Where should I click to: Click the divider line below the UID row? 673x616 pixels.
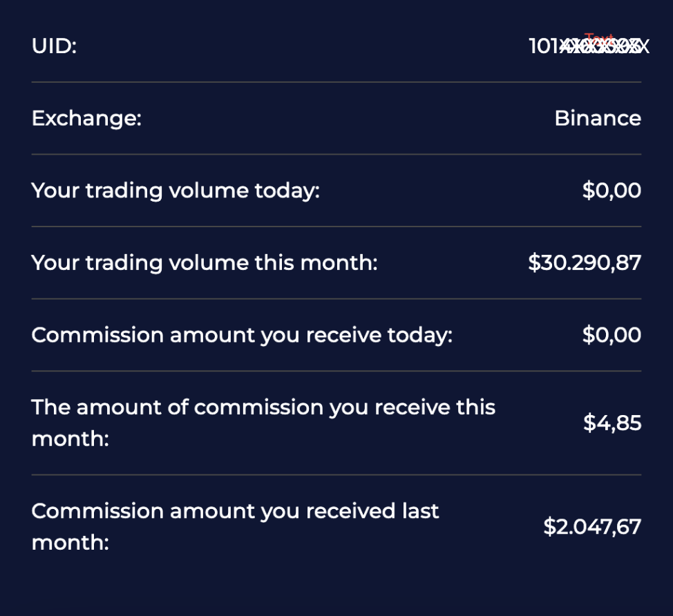[336, 82]
